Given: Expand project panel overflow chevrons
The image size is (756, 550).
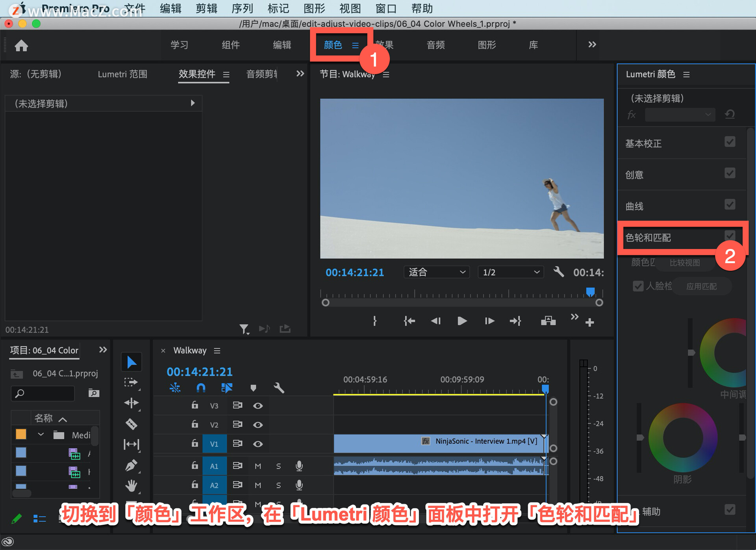Looking at the screenshot, I should pyautogui.click(x=103, y=350).
